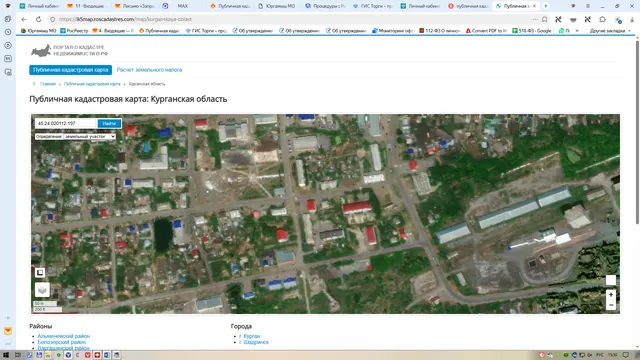The image size is (640, 360).
Task: Bookmark this page with the bookmark icon
Action: click(x=544, y=19)
